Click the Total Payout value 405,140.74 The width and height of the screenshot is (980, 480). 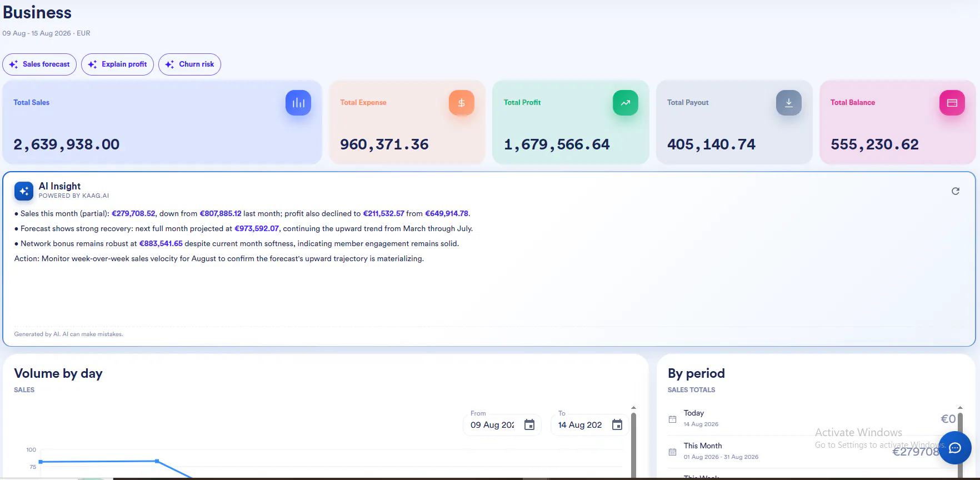(x=712, y=144)
